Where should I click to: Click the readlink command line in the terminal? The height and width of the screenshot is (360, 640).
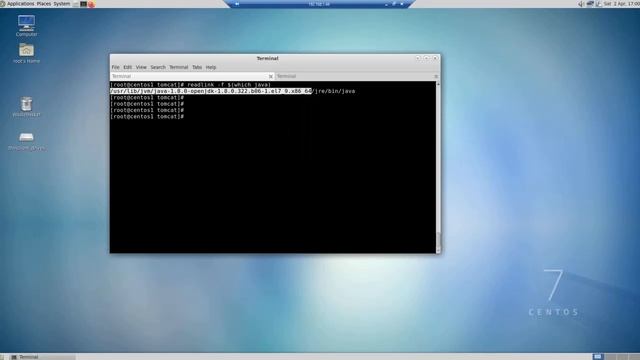[x=190, y=84]
